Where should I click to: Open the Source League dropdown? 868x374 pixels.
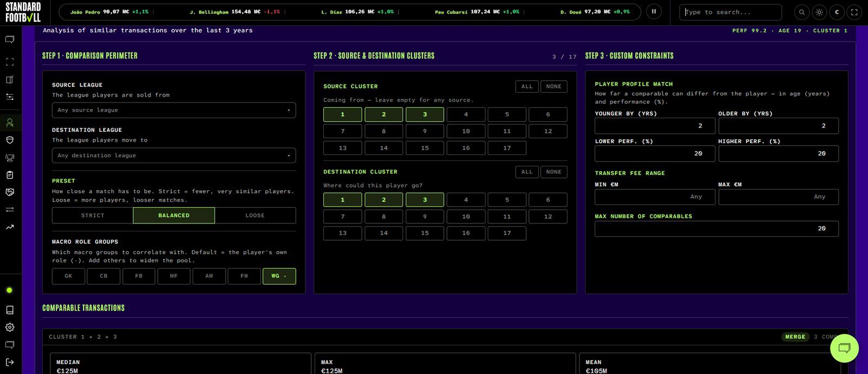pyautogui.click(x=174, y=110)
